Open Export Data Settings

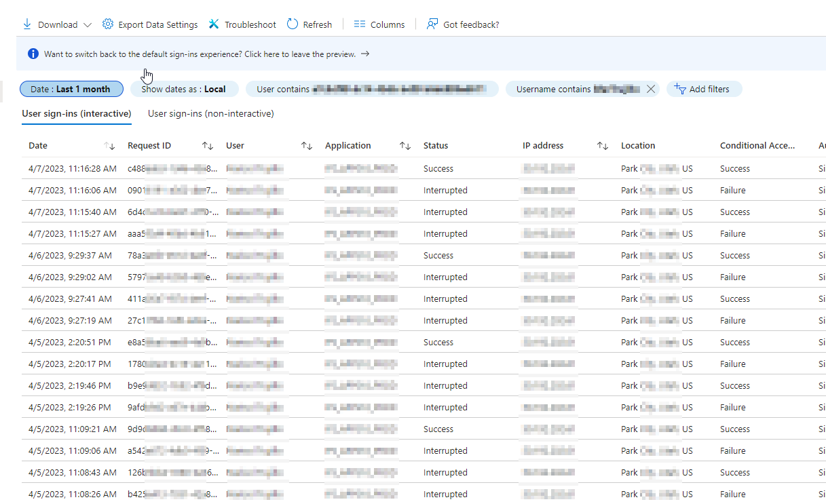[150, 24]
